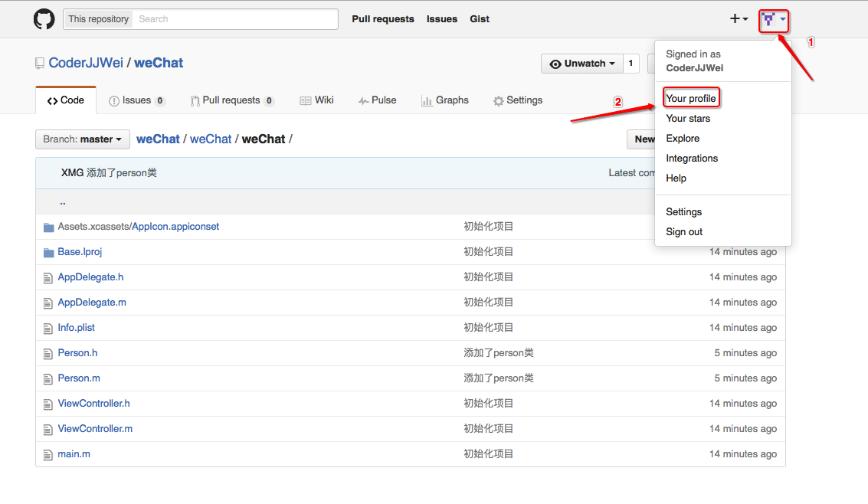
Task: Click the ViewController.h file icon
Action: click(48, 404)
